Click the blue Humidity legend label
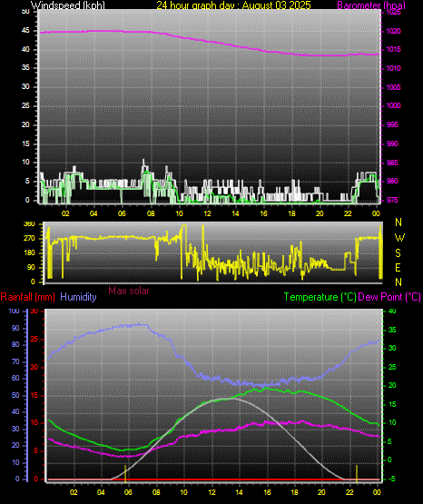The height and width of the screenshot is (504, 423). 78,297
